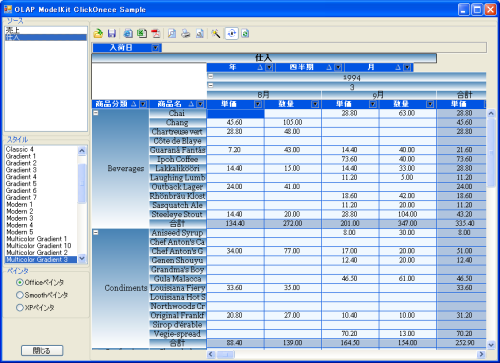
Task: Open the 年 field filter dropdown
Action: click(269, 67)
